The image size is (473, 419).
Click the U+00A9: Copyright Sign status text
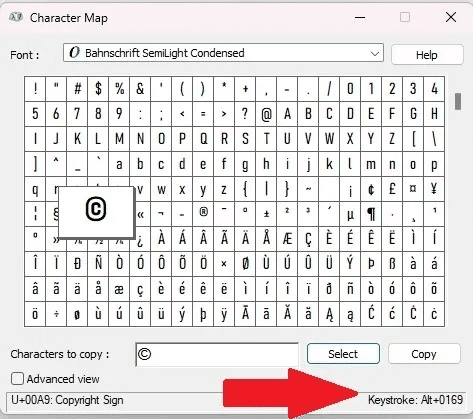tap(67, 400)
